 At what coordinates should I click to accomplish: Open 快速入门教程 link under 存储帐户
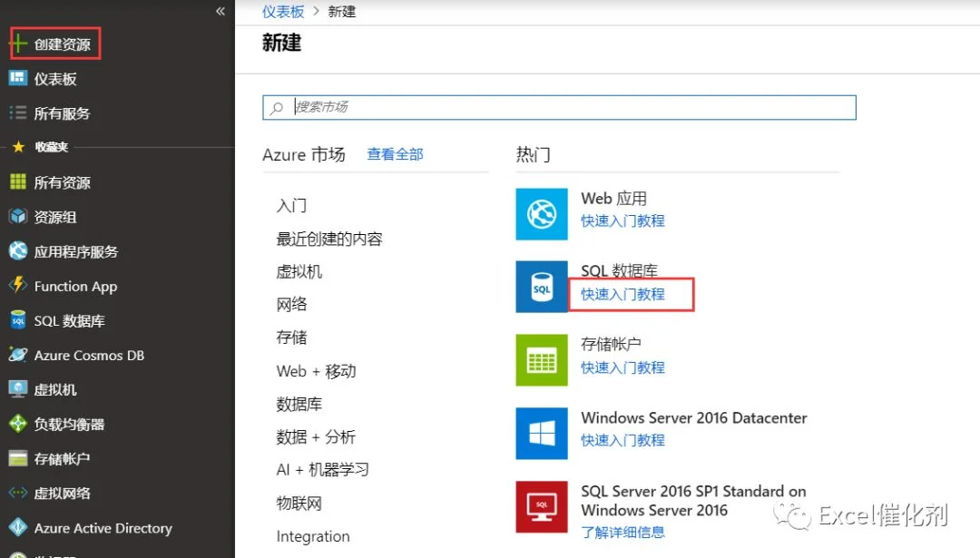point(622,367)
